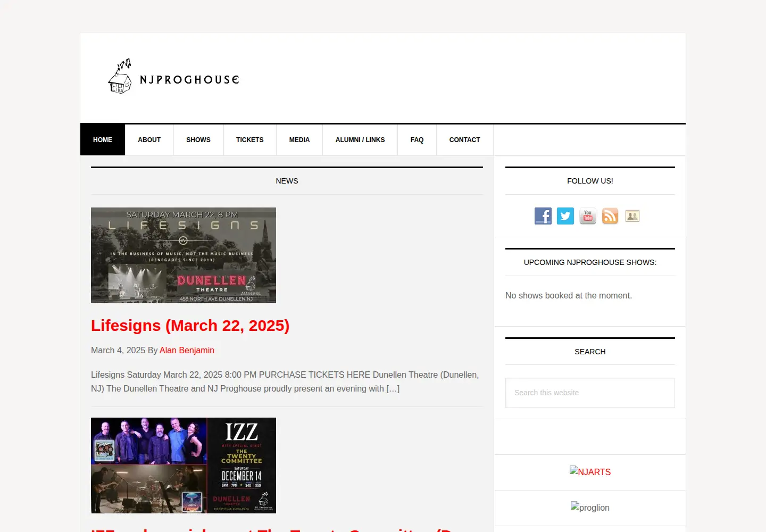This screenshot has height=532, width=766.
Task: Click the NEWS section heading
Action: (287, 181)
